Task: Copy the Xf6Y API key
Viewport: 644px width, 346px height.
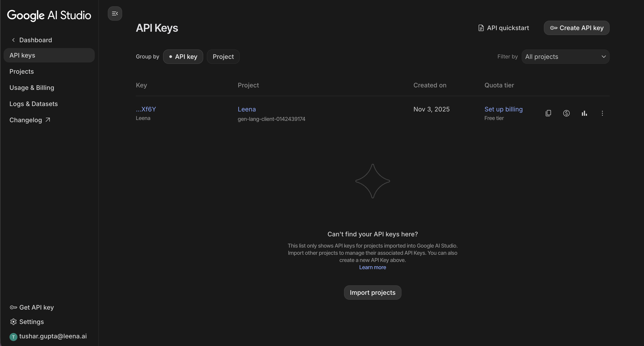Action: (548, 113)
